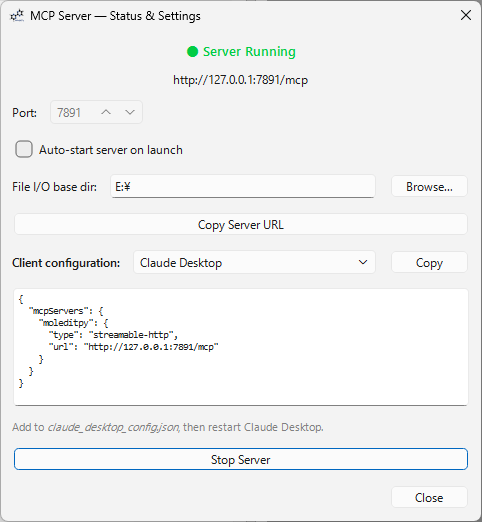Viewport: 482px width, 522px height.
Task: Copy the server URL
Action: [241, 224]
